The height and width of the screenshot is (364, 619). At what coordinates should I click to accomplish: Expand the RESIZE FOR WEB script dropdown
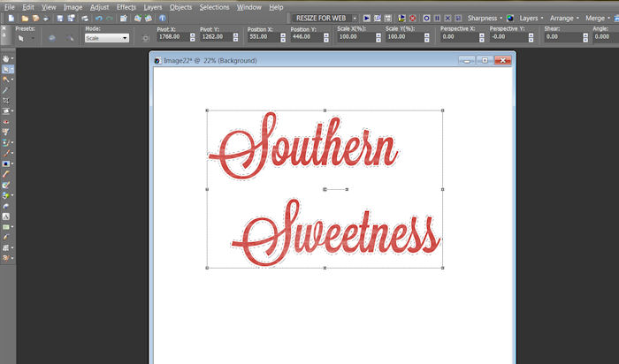(x=355, y=18)
